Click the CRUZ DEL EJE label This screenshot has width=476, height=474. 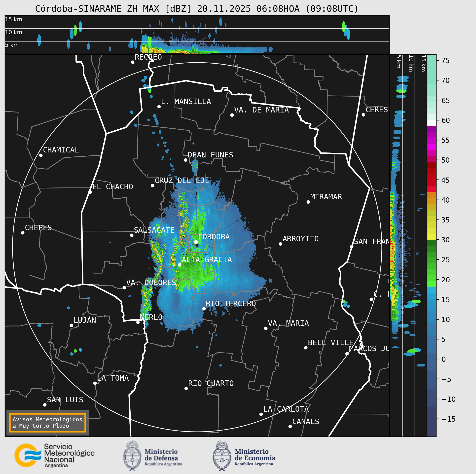tap(182, 181)
